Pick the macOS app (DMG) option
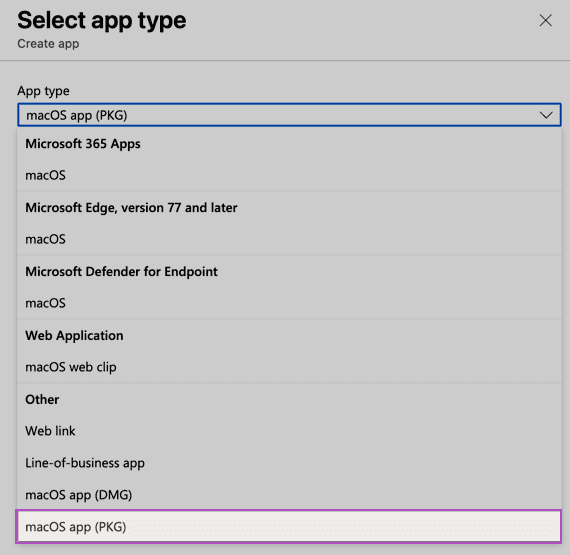This screenshot has height=555, width=570. [289, 495]
